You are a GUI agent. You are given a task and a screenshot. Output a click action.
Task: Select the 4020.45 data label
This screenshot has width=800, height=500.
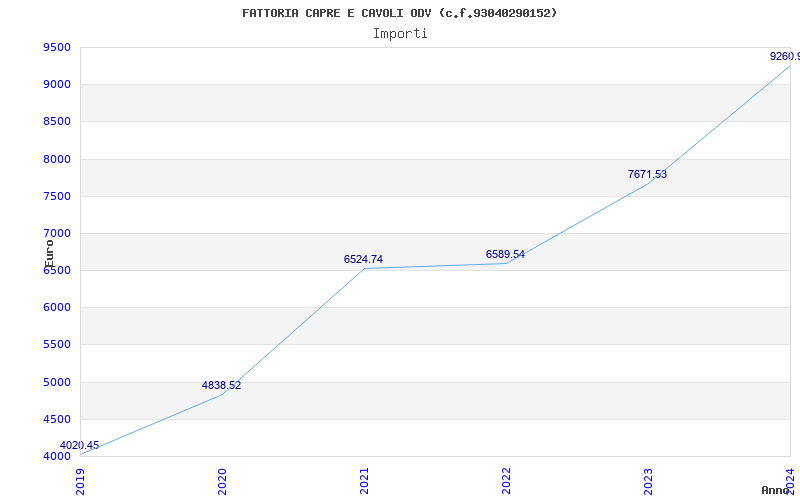[79, 445]
